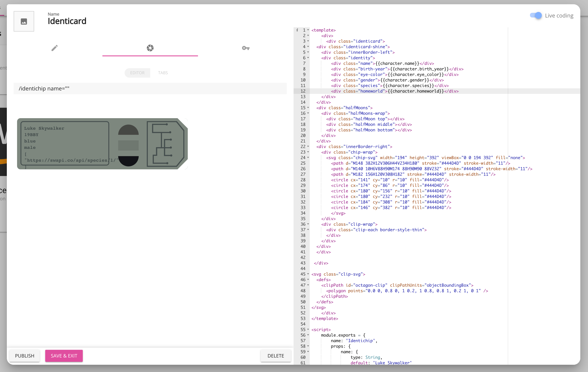The height and width of the screenshot is (372, 588).
Task: Switch to the TABS tab
Action: coord(163,73)
